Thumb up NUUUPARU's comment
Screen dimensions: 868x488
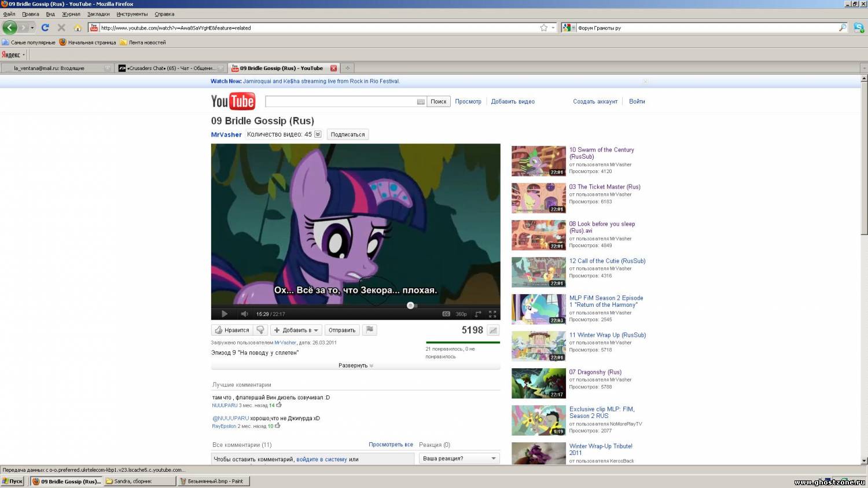pyautogui.click(x=279, y=405)
